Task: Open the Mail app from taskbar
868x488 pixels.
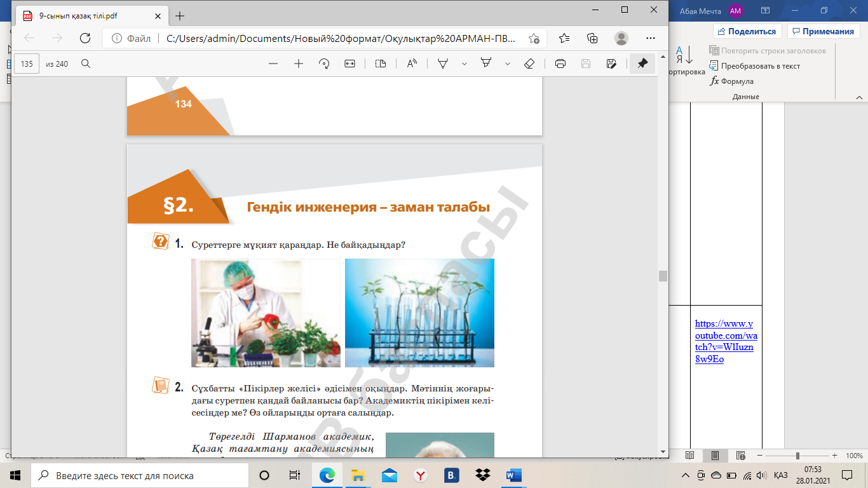Action: click(x=390, y=475)
